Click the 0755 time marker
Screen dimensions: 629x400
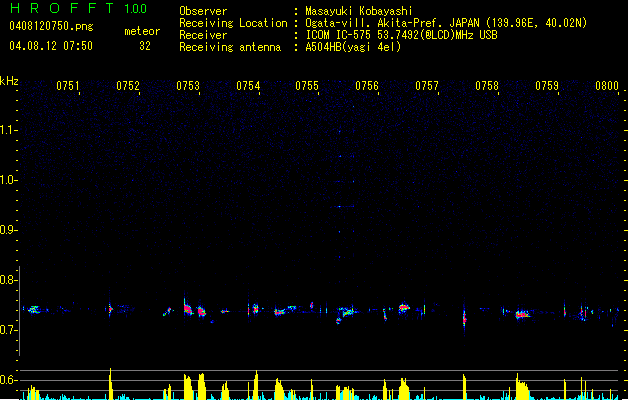pos(307,86)
